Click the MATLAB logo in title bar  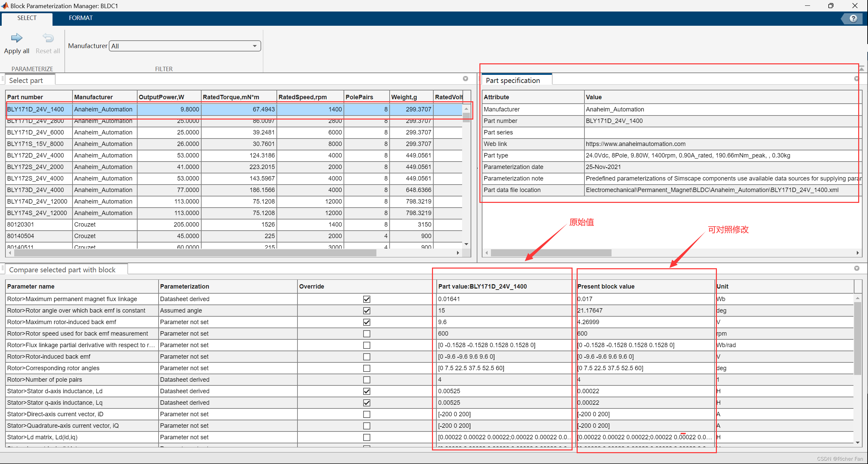[x=5, y=5]
